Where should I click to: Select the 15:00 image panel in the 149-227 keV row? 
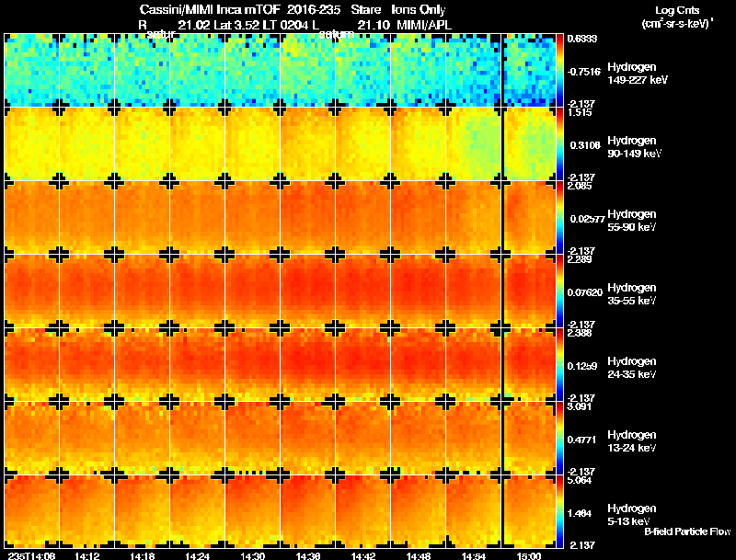529,71
